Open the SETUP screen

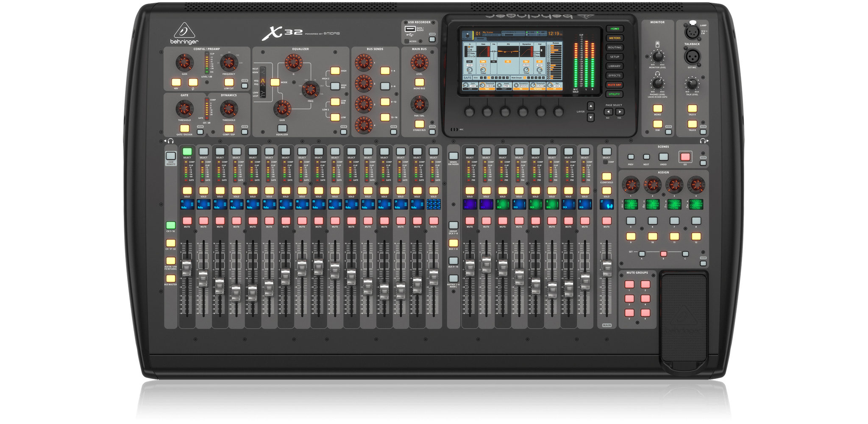click(x=615, y=57)
